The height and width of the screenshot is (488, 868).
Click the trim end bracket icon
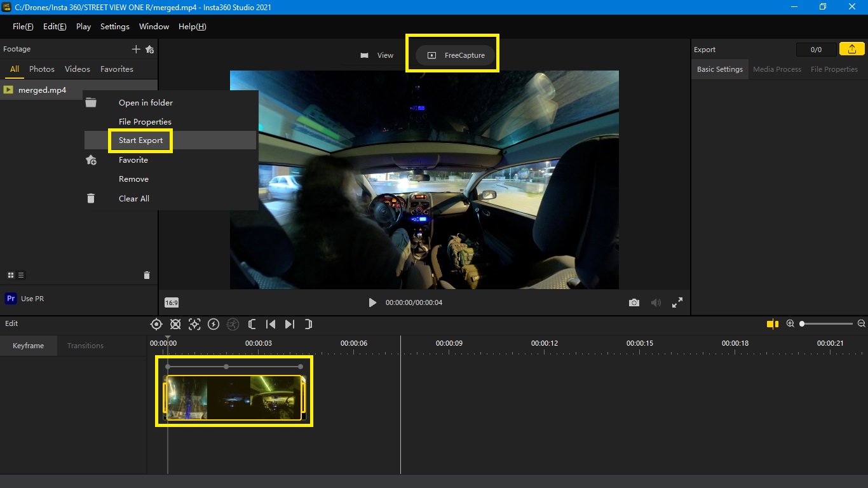tap(308, 324)
